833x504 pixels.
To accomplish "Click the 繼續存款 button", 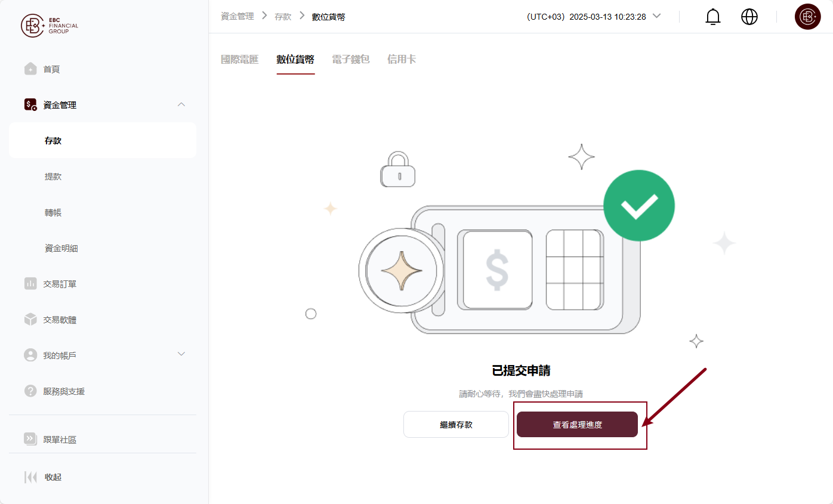I will click(x=456, y=425).
